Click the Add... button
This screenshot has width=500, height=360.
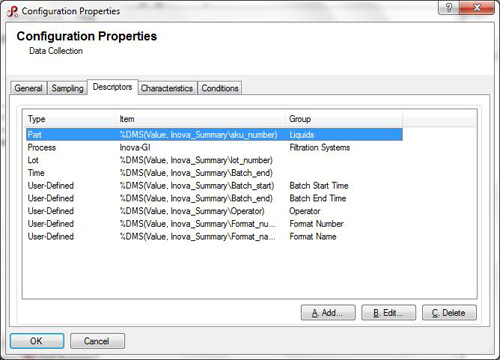tap(328, 313)
